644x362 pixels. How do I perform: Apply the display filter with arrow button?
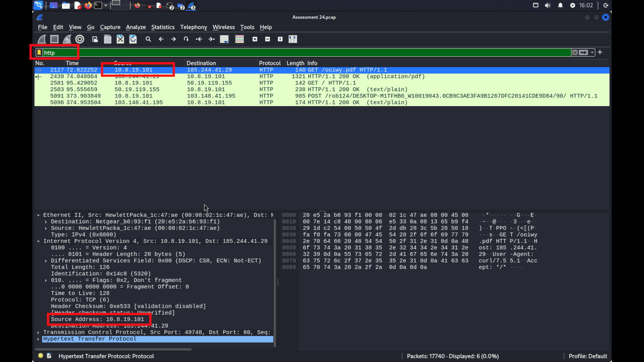[584, 52]
